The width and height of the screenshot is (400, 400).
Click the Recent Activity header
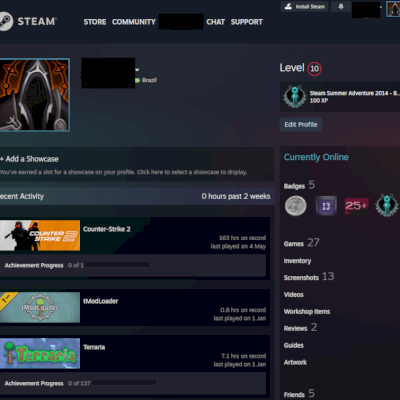click(x=22, y=196)
